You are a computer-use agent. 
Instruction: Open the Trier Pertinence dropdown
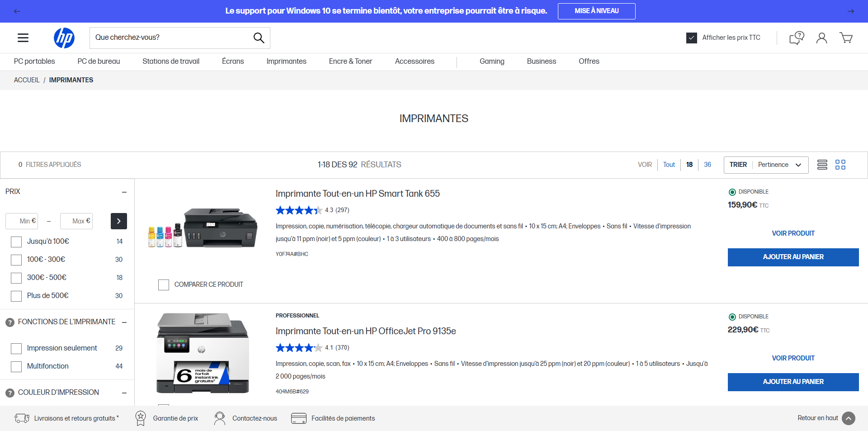766,165
